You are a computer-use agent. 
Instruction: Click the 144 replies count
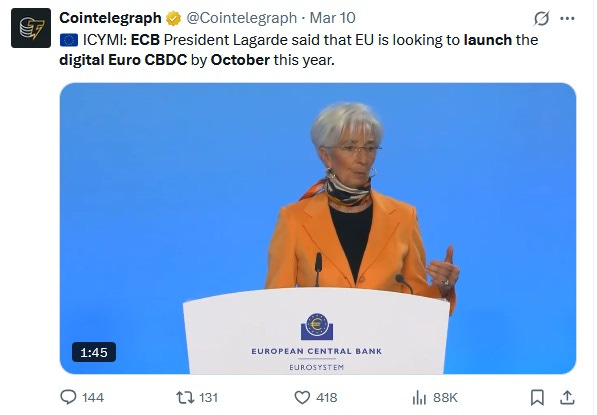click(x=93, y=397)
